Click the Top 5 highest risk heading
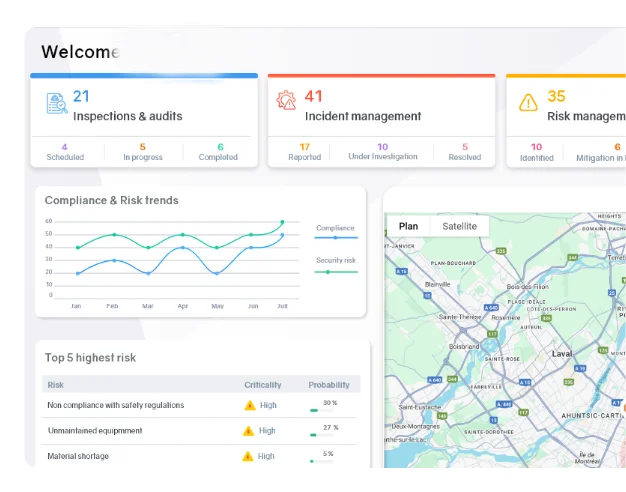Viewport: 626px width, 492px height. (90, 357)
